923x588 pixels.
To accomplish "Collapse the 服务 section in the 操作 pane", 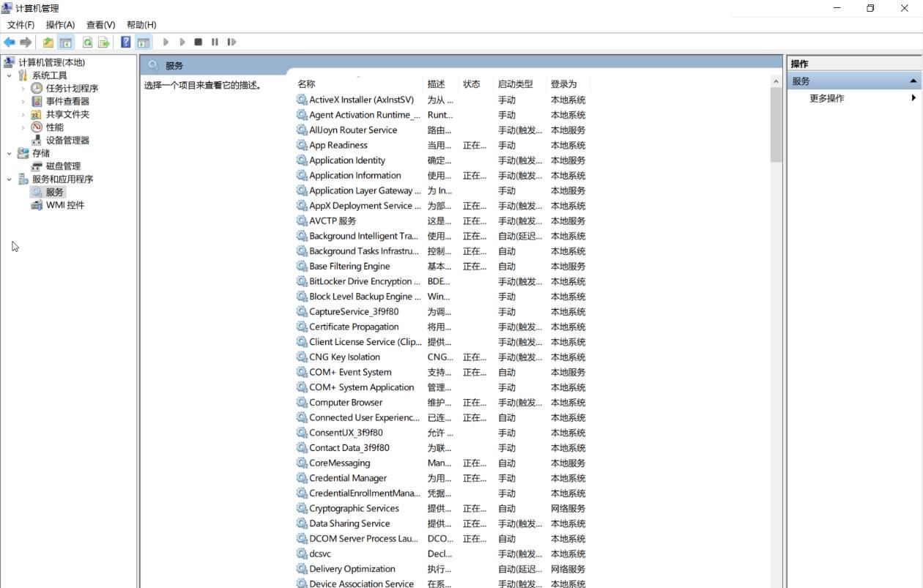I will point(913,81).
